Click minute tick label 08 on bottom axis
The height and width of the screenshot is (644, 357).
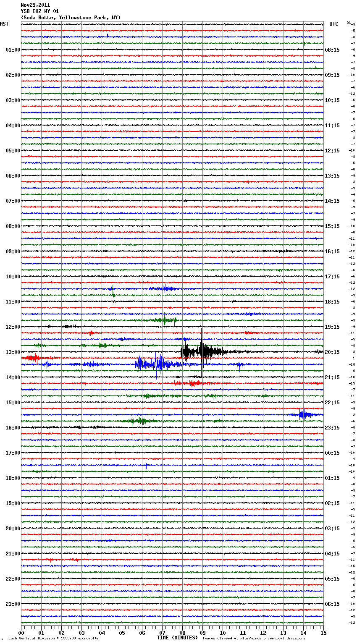(182, 633)
